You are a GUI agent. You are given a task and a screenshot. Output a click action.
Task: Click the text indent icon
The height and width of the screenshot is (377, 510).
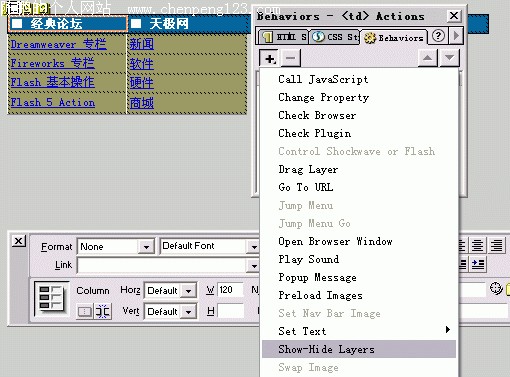coord(478,265)
